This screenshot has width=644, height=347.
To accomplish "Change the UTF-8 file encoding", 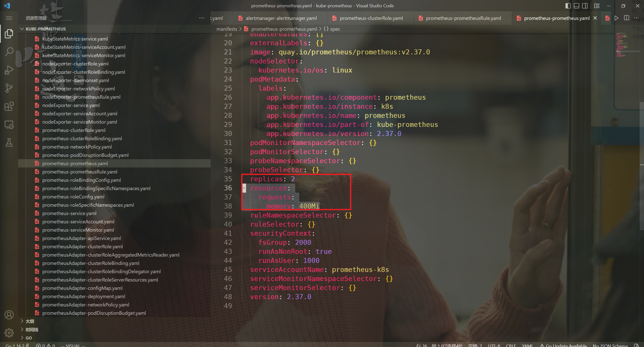I will tap(494, 345).
